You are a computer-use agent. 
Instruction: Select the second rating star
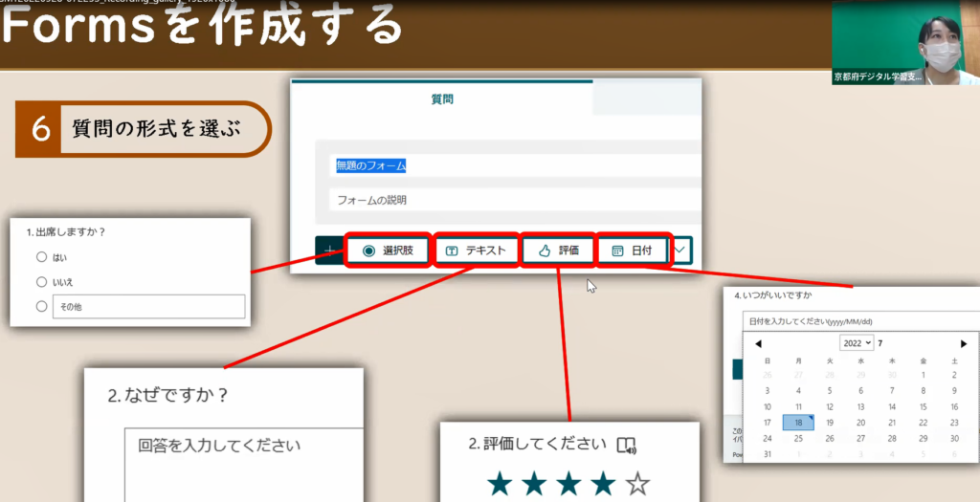[x=534, y=484]
